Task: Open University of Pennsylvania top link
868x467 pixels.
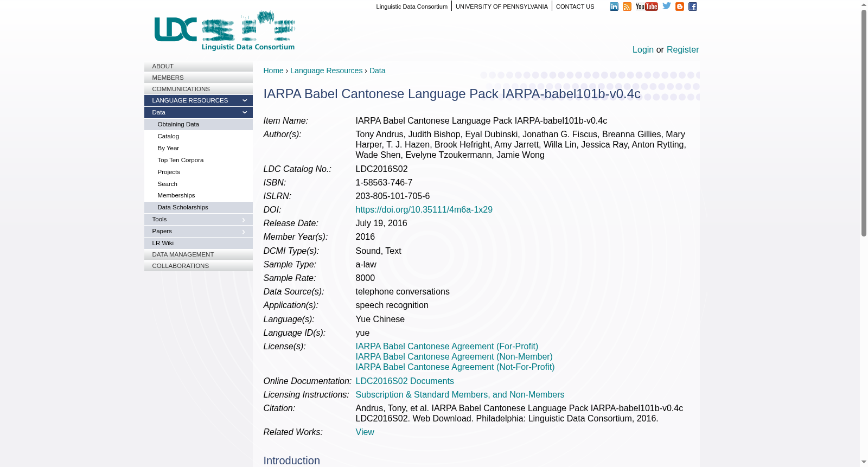Action: click(x=502, y=7)
